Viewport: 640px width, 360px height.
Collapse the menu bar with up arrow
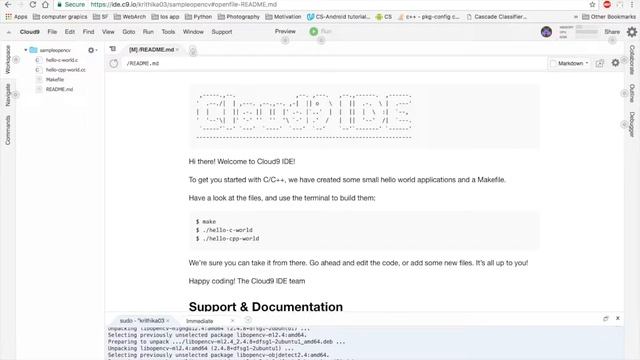pos(9,32)
